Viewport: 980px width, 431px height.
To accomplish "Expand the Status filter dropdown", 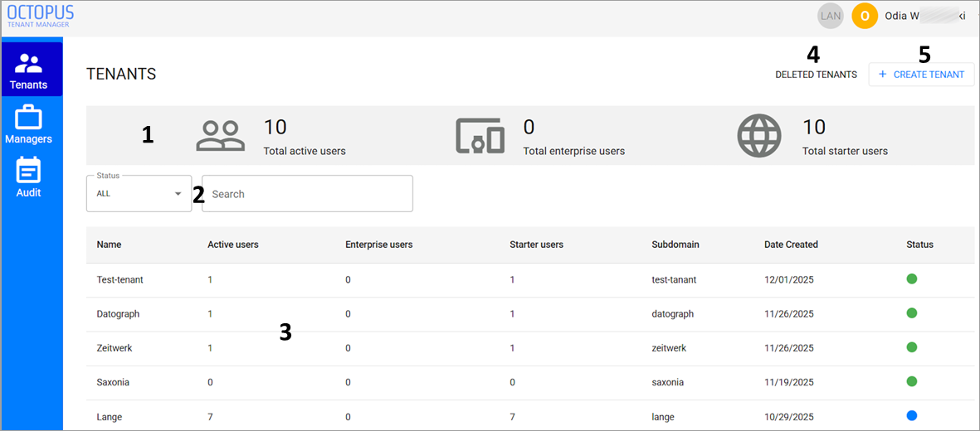I will click(139, 193).
